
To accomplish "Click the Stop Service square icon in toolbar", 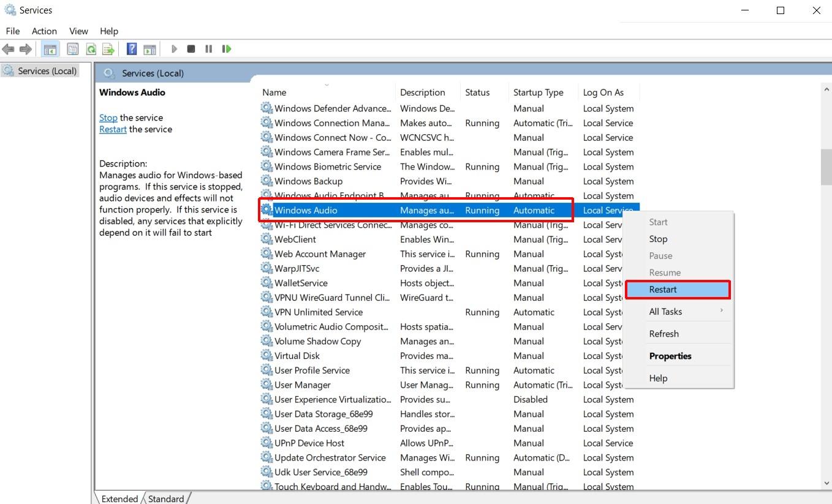I will point(191,49).
